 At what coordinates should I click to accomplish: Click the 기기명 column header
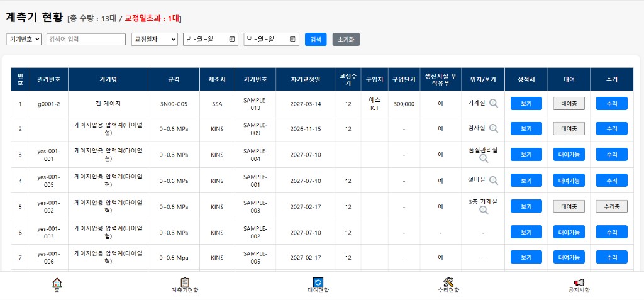[108, 79]
